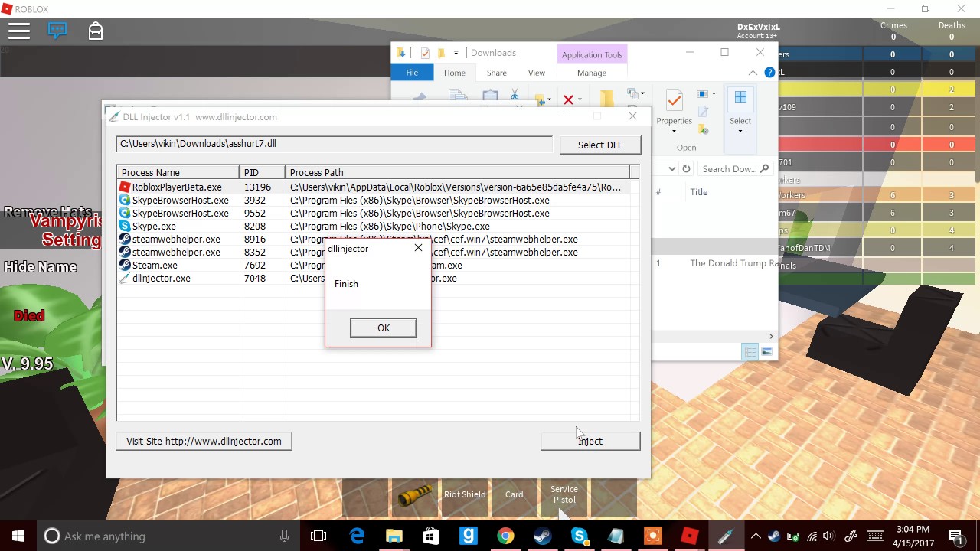980x551 pixels.
Task: Click Application Tools contextual tab header
Action: [x=592, y=54]
